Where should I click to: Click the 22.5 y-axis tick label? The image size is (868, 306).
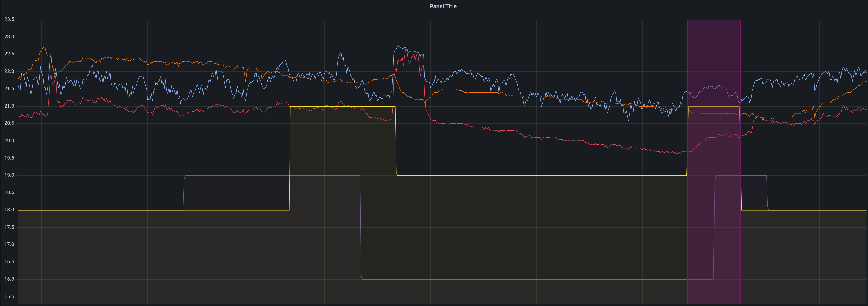tap(9, 54)
